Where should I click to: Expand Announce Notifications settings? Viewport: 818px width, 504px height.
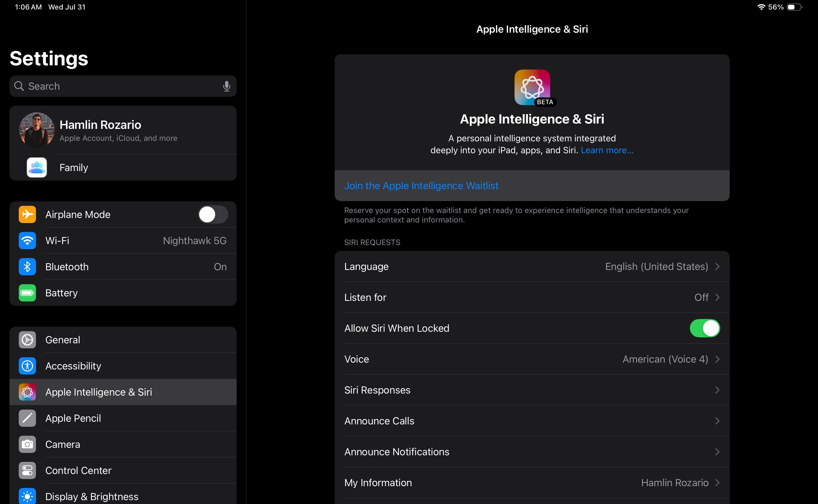pos(532,451)
